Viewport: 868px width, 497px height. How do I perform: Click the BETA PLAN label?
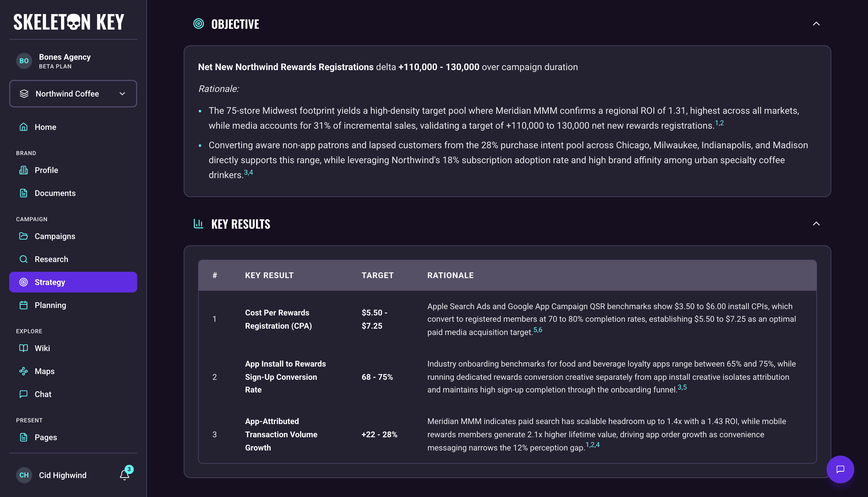click(55, 66)
